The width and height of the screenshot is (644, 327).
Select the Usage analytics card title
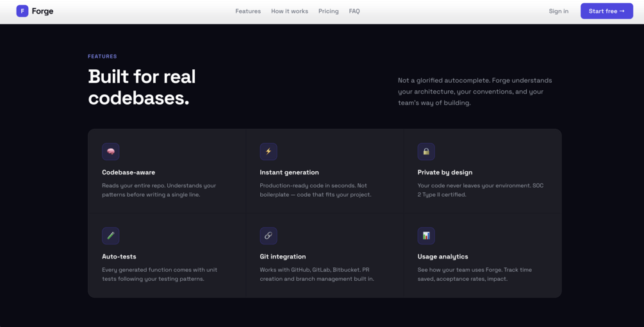[443, 256]
